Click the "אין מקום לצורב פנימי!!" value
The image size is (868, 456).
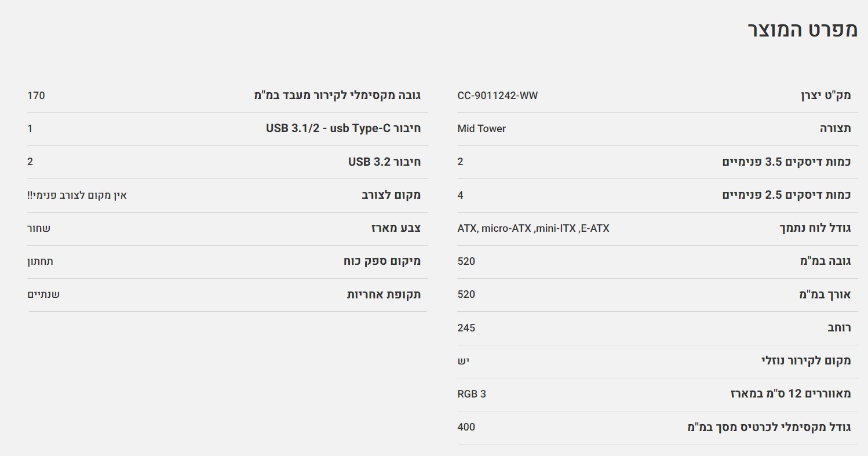pyautogui.click(x=77, y=195)
